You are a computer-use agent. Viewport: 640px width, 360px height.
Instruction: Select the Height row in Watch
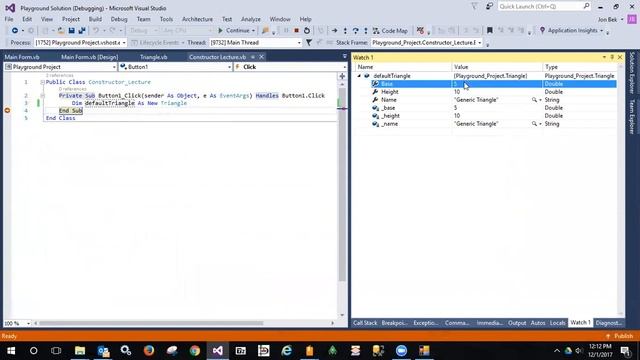pos(486,92)
